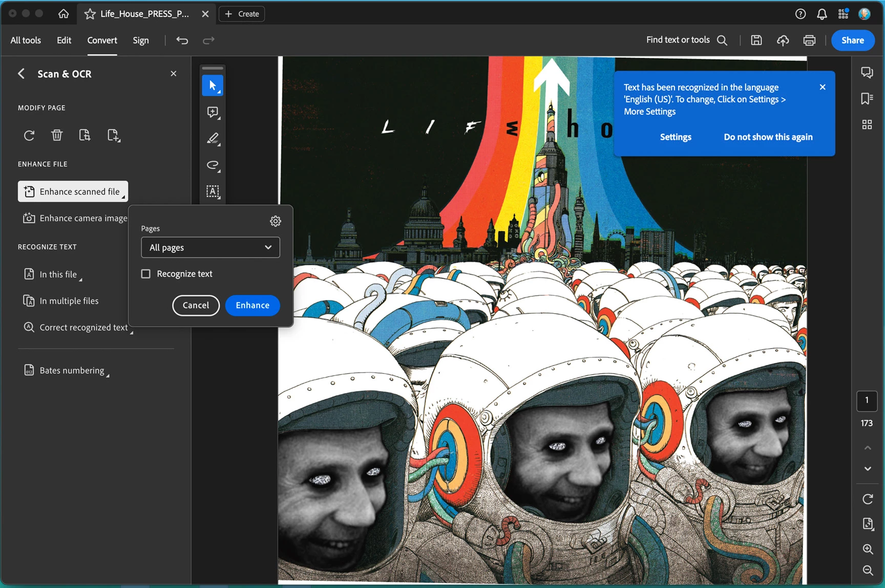Select the text box tool

pos(213,192)
